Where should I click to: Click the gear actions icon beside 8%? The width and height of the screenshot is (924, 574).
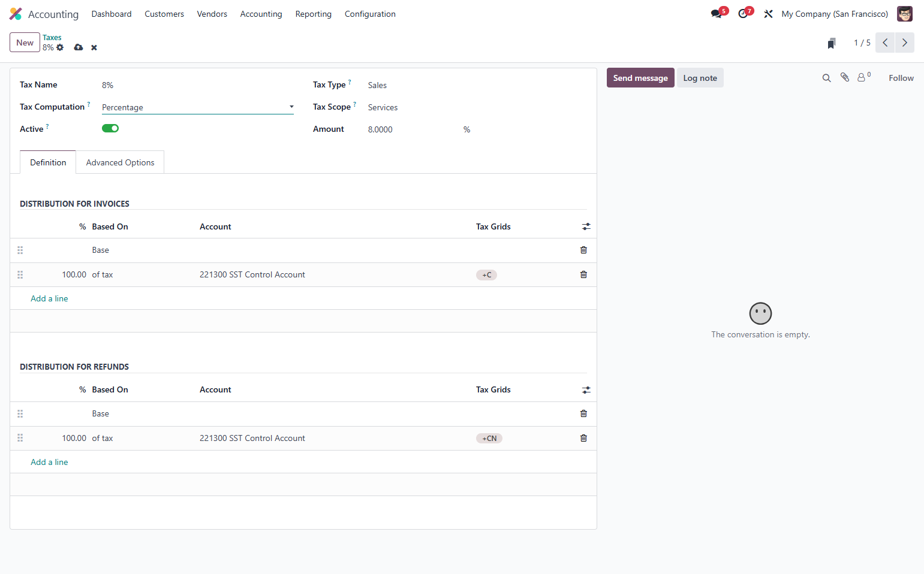(60, 47)
